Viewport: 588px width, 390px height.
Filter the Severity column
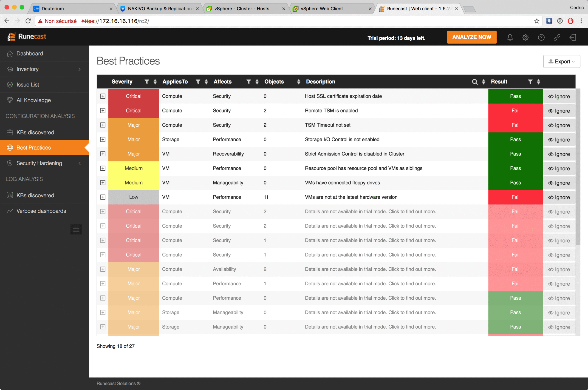pos(147,82)
